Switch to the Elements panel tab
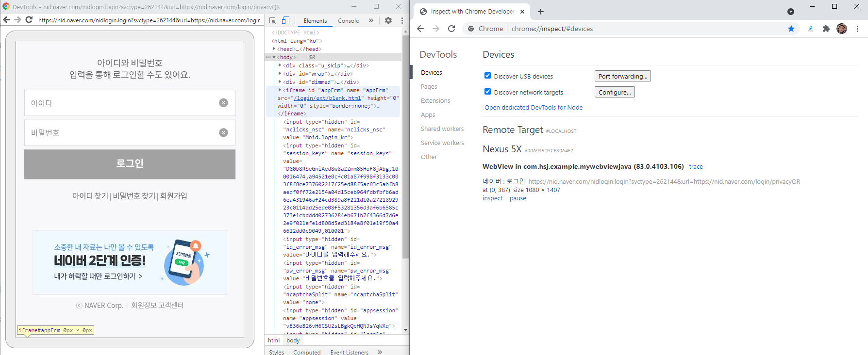 pos(315,21)
